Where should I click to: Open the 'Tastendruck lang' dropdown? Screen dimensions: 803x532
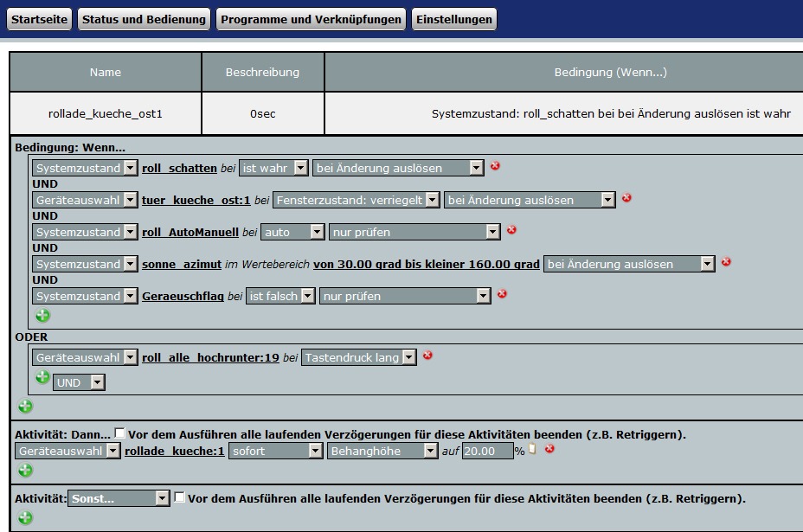tap(358, 357)
